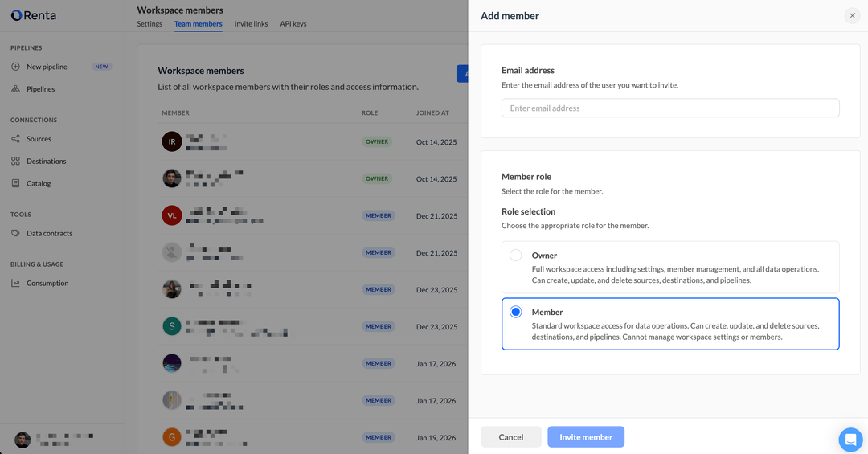Screen dimensions: 868x454
Task: Open Sources connection icon
Action: pos(15,139)
